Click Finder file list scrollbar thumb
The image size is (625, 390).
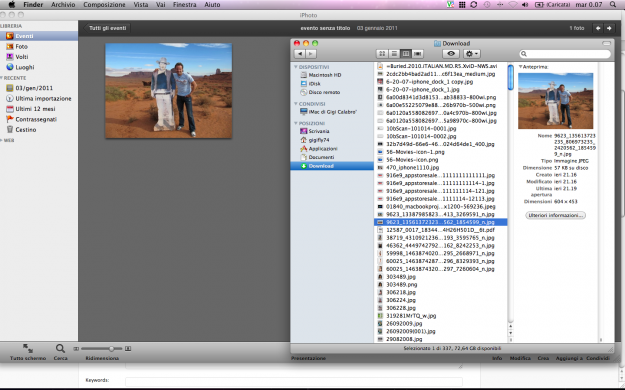pos(511,77)
